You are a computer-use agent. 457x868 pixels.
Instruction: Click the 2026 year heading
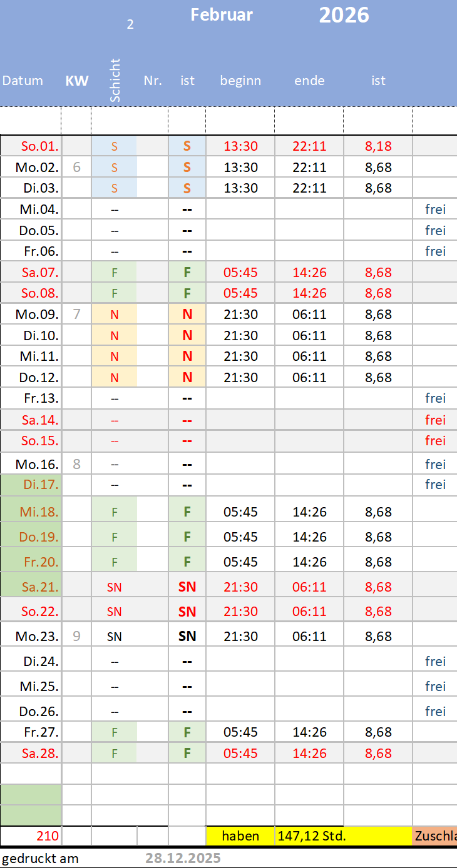click(344, 15)
